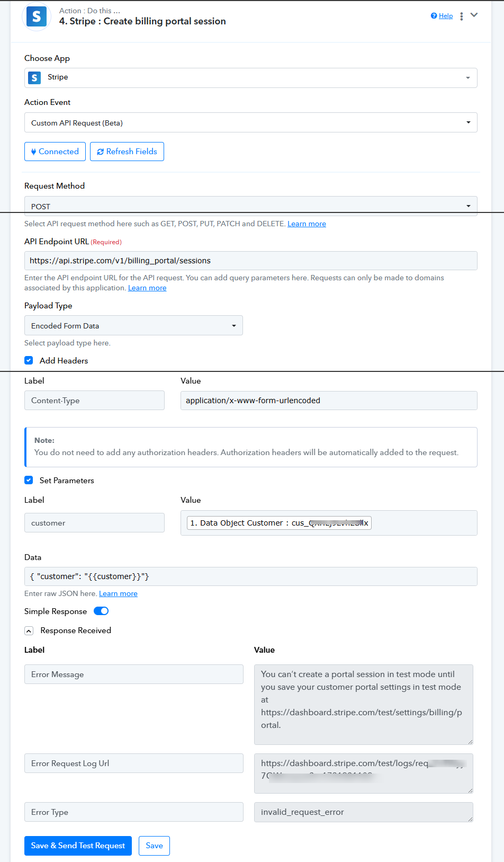The image size is (504, 862).
Task: Toggle the Set Parameters checkbox
Action: pos(29,480)
